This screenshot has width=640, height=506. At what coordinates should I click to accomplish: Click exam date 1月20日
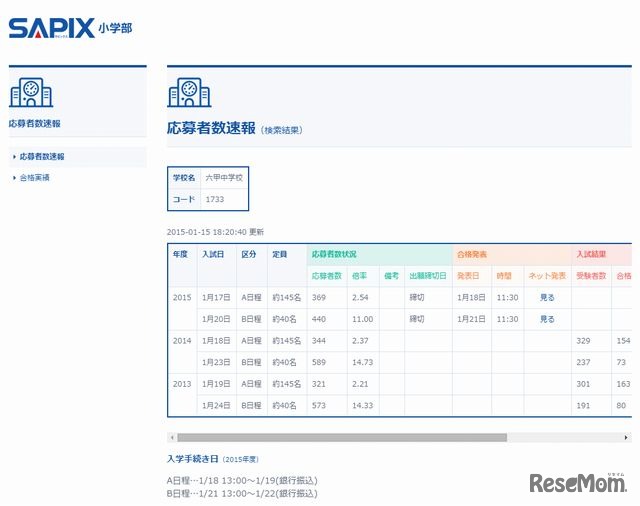click(216, 319)
